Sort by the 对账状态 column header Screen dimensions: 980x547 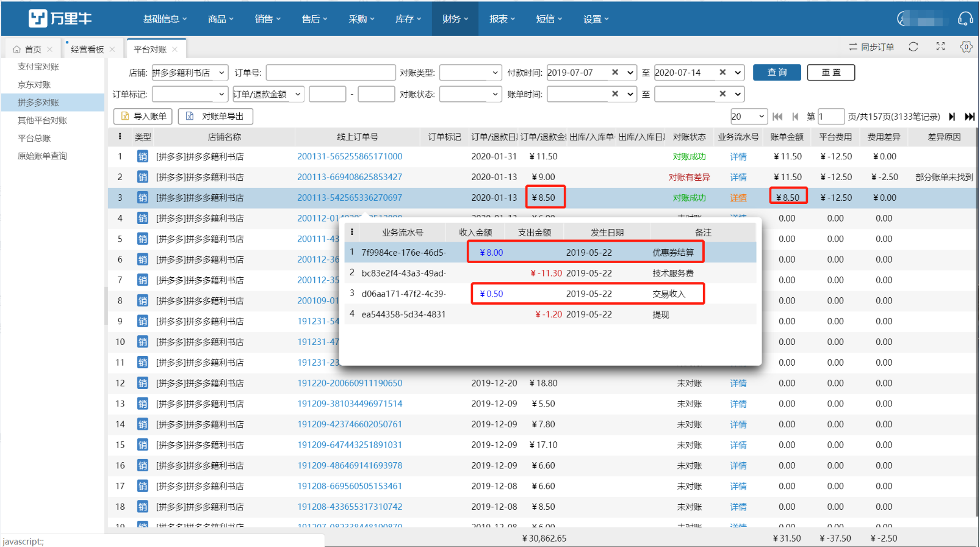pos(689,137)
